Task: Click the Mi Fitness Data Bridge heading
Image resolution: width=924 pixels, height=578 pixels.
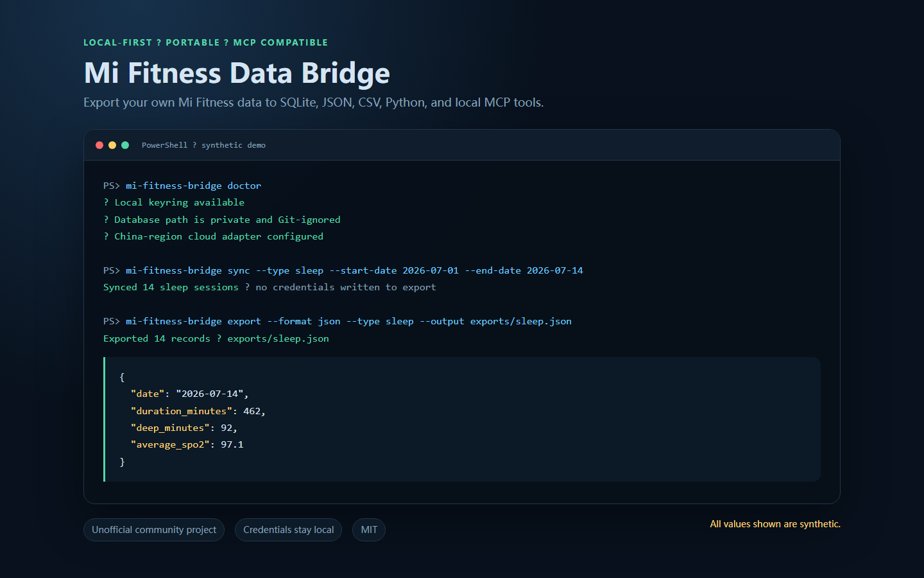Action: 237,73
